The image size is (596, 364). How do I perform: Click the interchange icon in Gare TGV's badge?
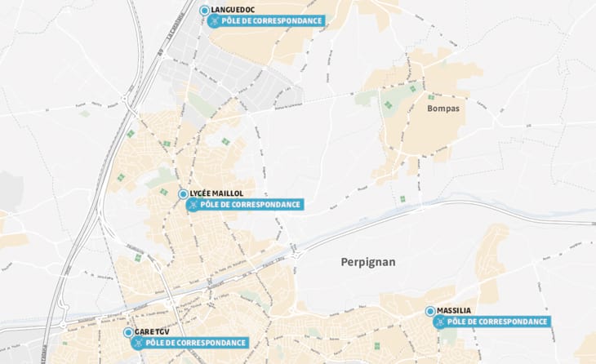[x=139, y=343]
